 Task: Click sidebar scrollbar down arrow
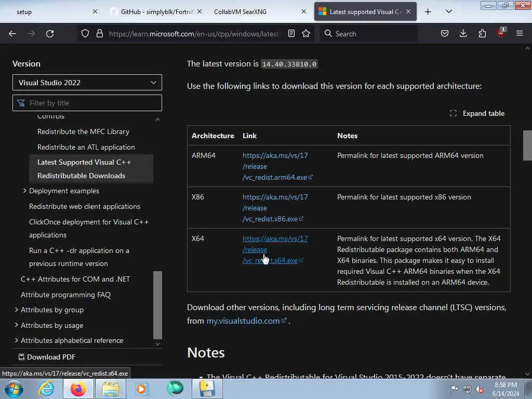click(157, 344)
